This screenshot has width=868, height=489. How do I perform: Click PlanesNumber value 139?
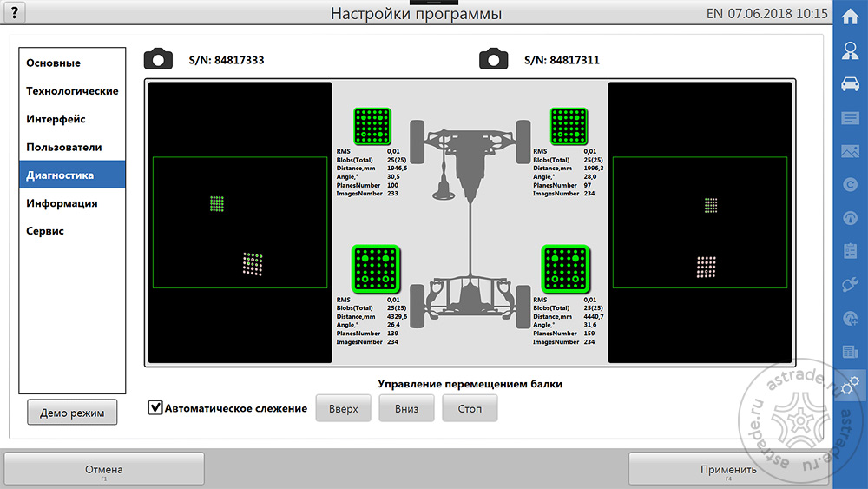[x=392, y=334]
